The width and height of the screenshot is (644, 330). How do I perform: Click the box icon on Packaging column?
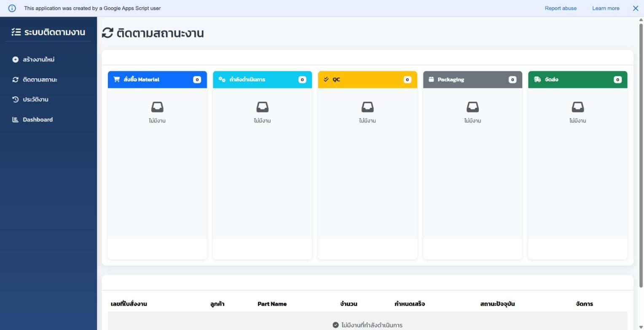431,80
